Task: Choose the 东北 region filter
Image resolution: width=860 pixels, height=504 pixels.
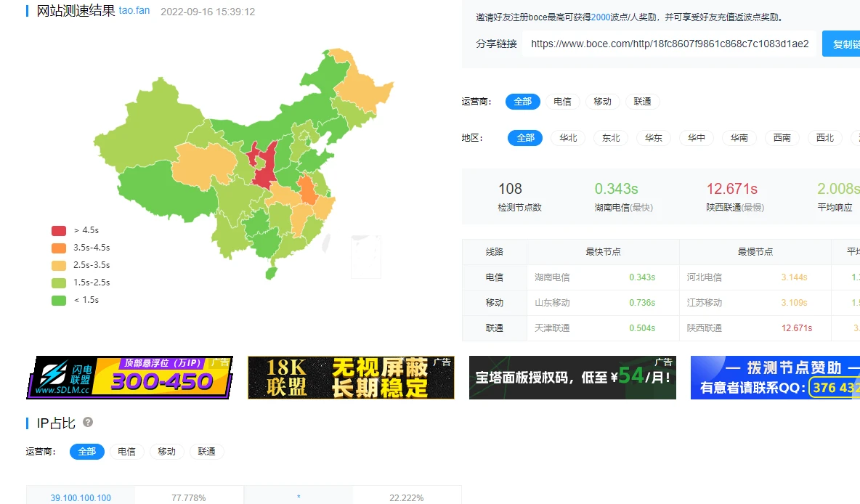Action: click(611, 138)
